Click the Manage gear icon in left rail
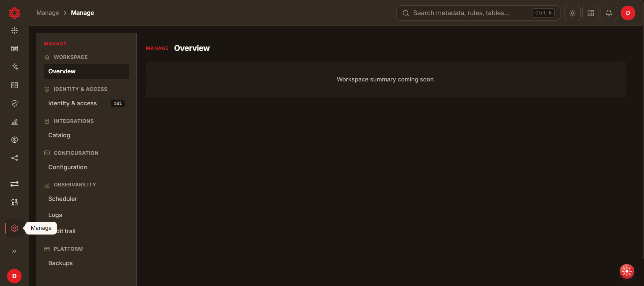Image resolution: width=644 pixels, height=286 pixels. click(14, 228)
